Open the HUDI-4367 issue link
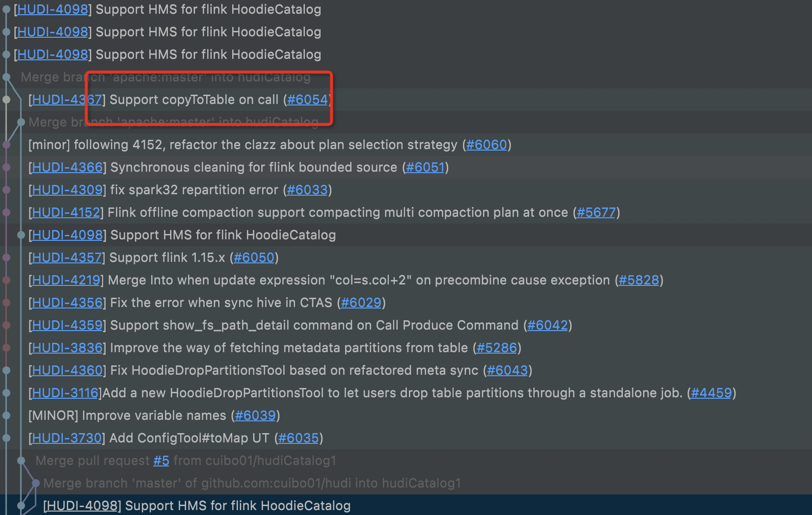 (67, 100)
